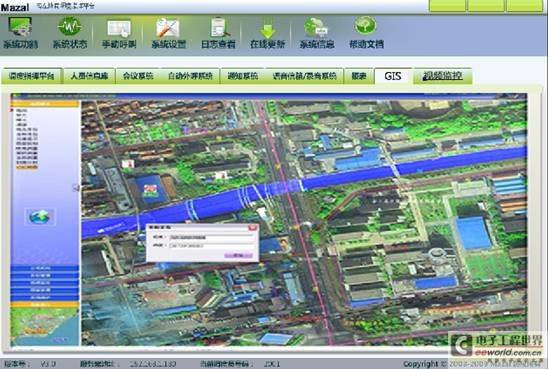
Task: Select the 语音信箱/录音系统 tab
Action: [304, 76]
